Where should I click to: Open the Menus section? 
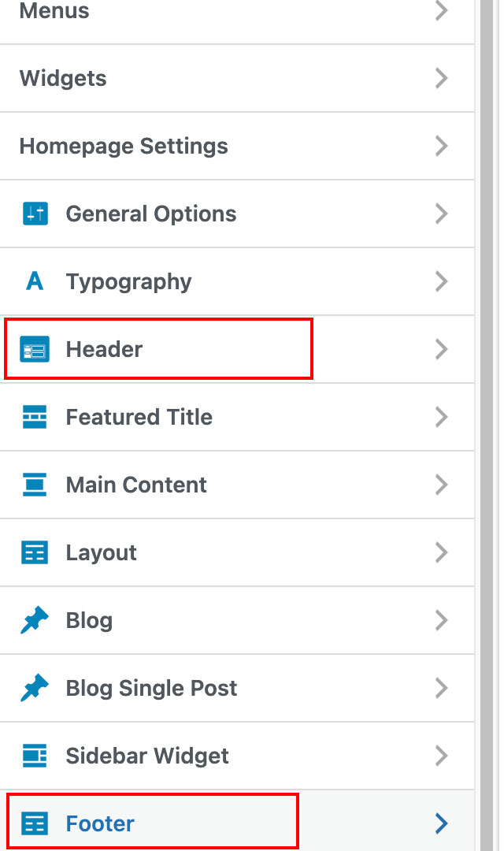(54, 12)
